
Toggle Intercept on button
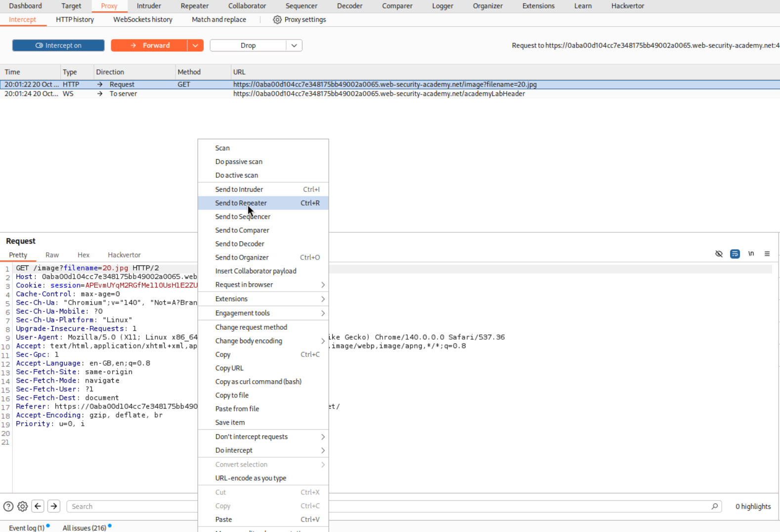[58, 45]
